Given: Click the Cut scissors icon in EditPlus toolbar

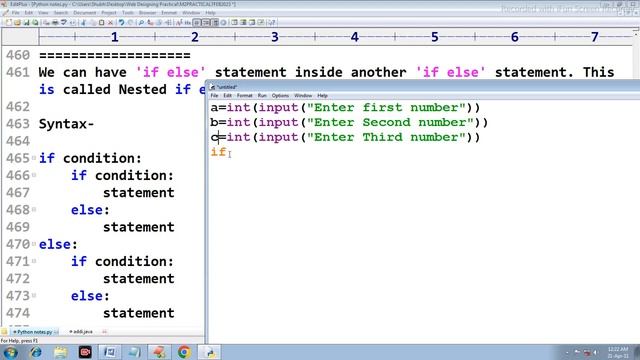Looking at the screenshot, I should (83, 22).
